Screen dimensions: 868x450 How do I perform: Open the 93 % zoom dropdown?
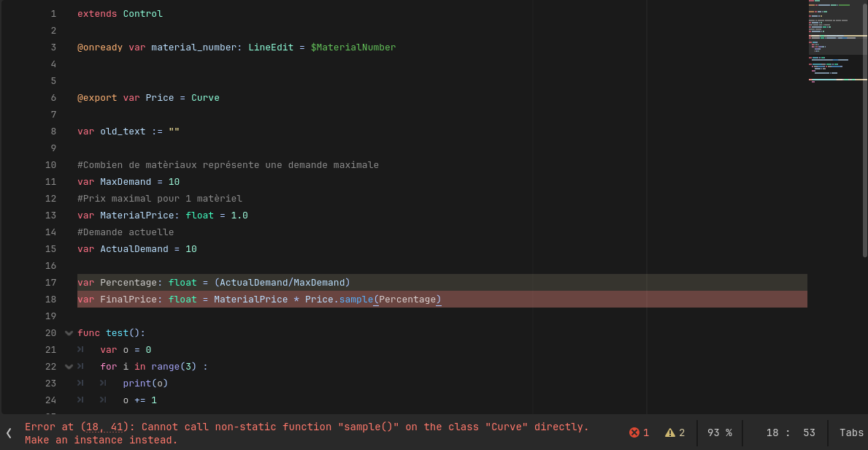click(x=719, y=432)
